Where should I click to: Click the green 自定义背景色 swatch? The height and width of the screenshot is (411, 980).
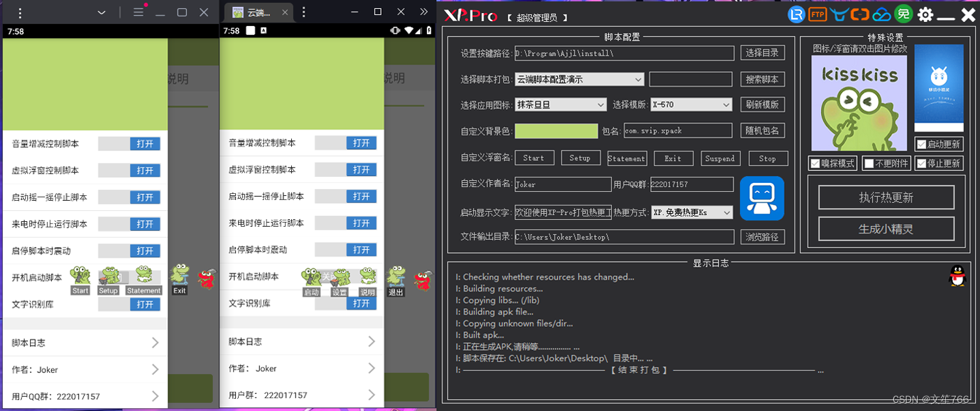556,131
